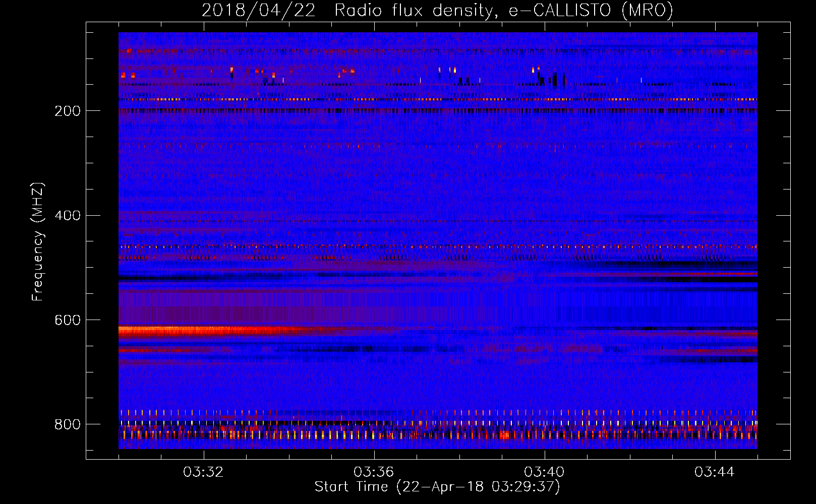Click the 03:32 time tick label
The image size is (816, 504).
coord(203,472)
